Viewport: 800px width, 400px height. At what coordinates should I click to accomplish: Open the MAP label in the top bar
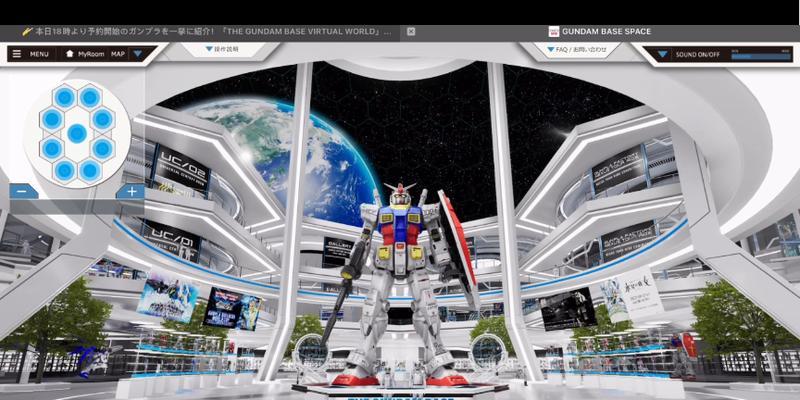[x=118, y=54]
